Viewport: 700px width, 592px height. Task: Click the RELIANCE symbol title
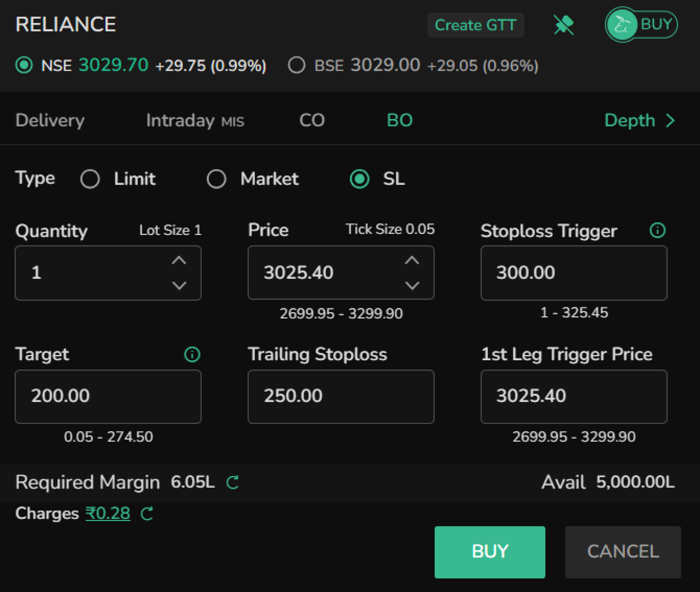[x=66, y=25]
